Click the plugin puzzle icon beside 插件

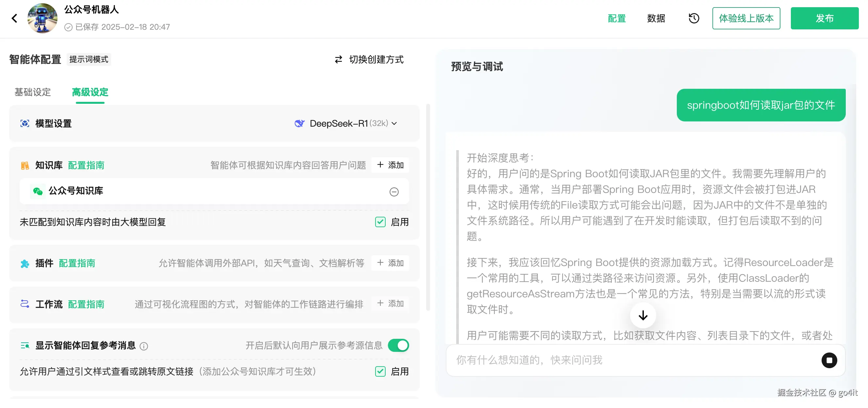pyautogui.click(x=25, y=264)
